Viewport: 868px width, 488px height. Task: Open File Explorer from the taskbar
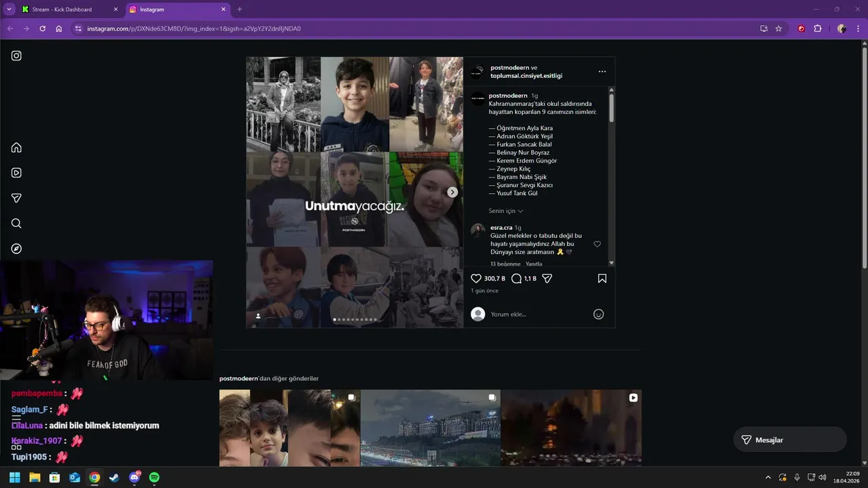tap(35, 477)
